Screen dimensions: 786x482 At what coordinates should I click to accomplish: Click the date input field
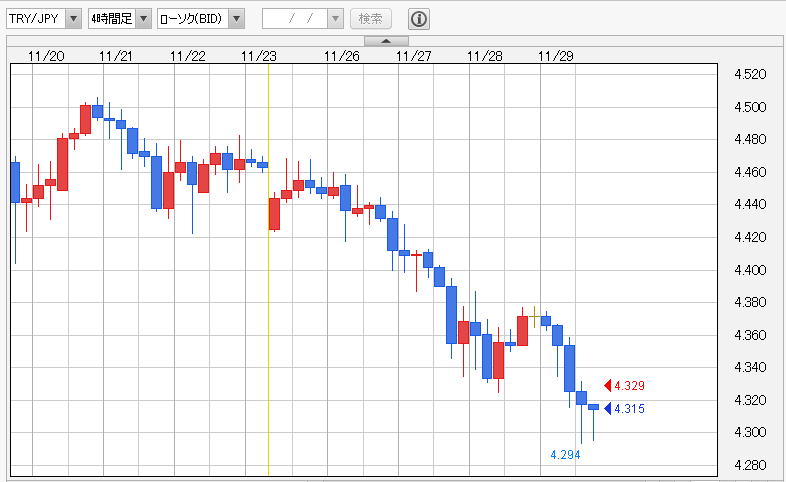click(x=295, y=19)
